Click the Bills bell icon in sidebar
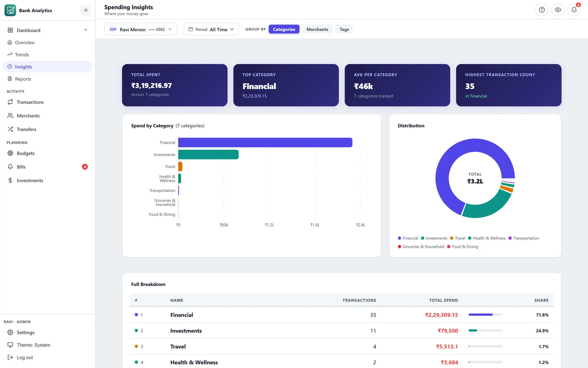Viewport: 588px width, 368px height. tap(10, 167)
